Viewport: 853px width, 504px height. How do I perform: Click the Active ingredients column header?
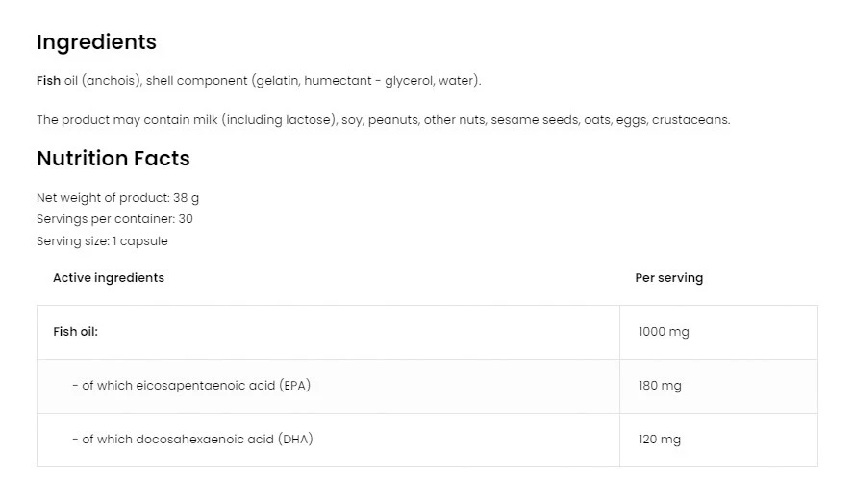[109, 278]
